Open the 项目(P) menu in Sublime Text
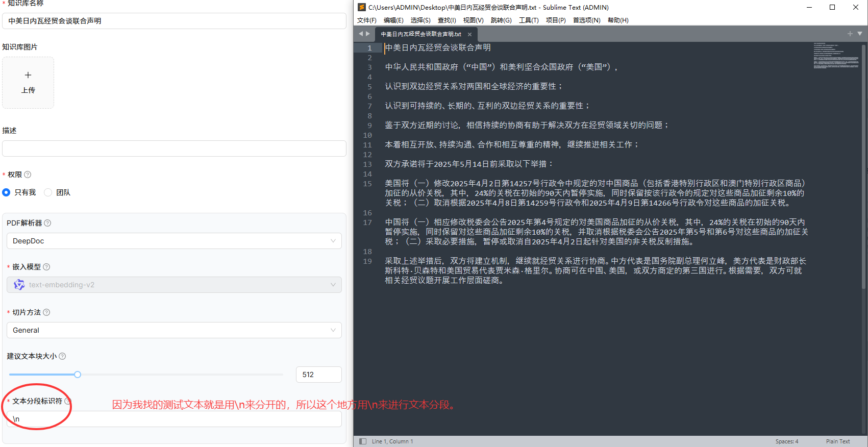 pos(556,20)
